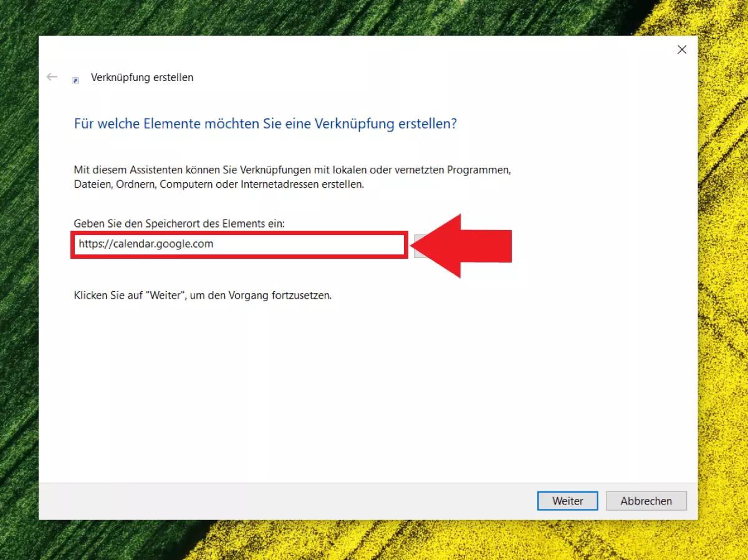Click the description starting "Mit diesem Assistenten"
This screenshot has width=748, height=560.
[x=292, y=177]
